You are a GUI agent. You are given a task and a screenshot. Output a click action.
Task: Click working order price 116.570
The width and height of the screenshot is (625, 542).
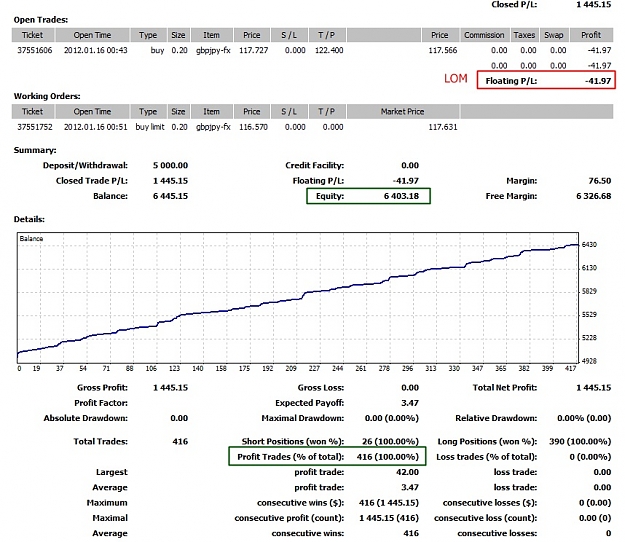254,127
